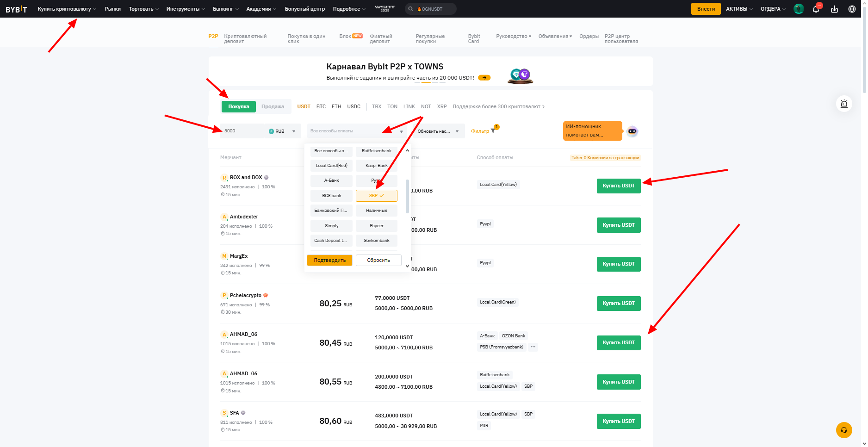Click the Pchelacrypto merchant badge icon
Screen dimensions: 868x447
(266, 295)
